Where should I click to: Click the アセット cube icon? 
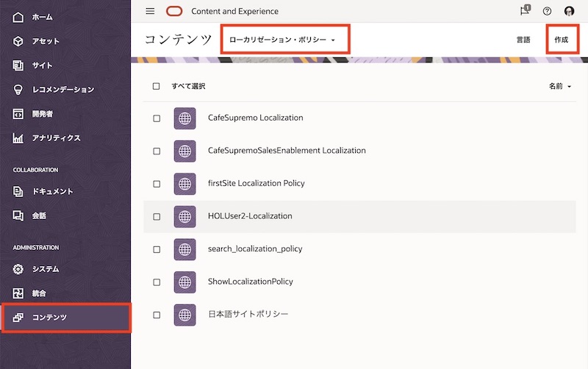point(18,41)
